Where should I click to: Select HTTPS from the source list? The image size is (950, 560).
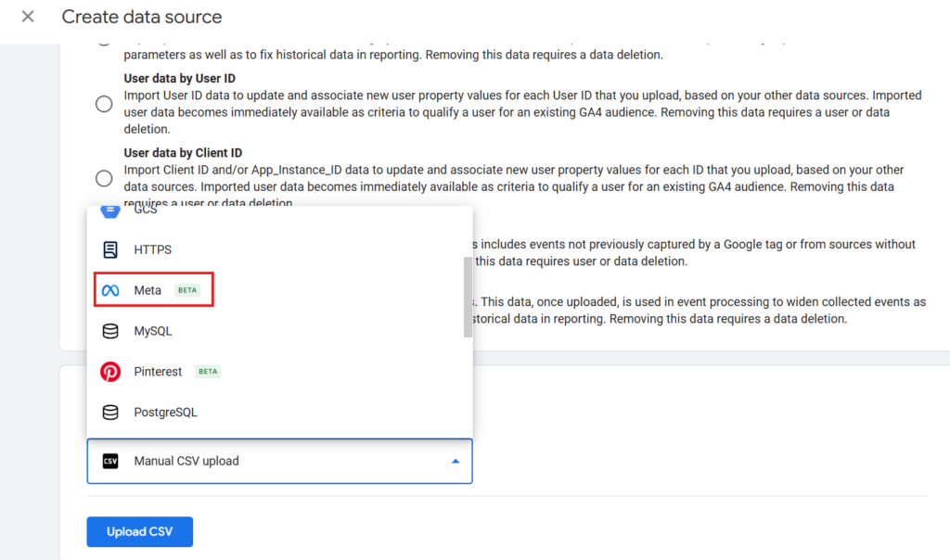[153, 249]
